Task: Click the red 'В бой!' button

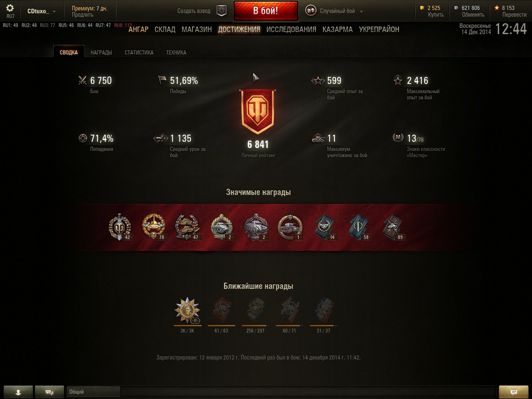Action: pyautogui.click(x=266, y=11)
